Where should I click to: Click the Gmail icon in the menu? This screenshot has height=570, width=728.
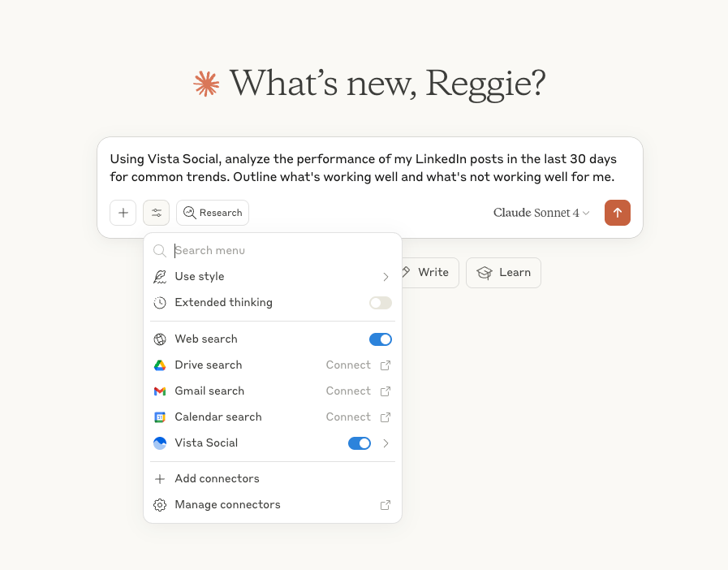point(160,391)
